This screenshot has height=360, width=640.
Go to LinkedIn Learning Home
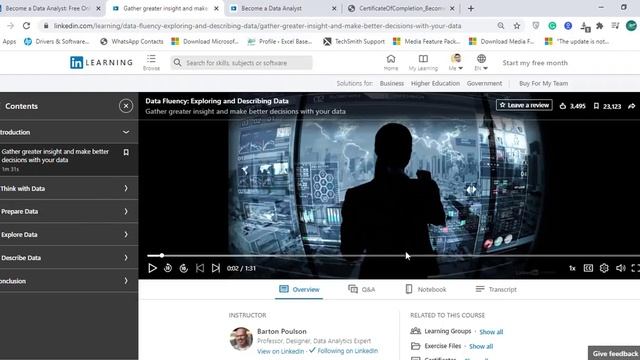(x=391, y=62)
